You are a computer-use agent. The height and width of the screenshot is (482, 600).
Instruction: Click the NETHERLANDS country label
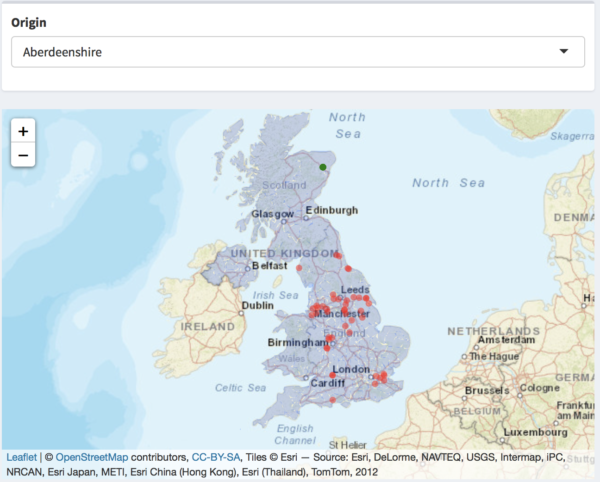coord(498,330)
